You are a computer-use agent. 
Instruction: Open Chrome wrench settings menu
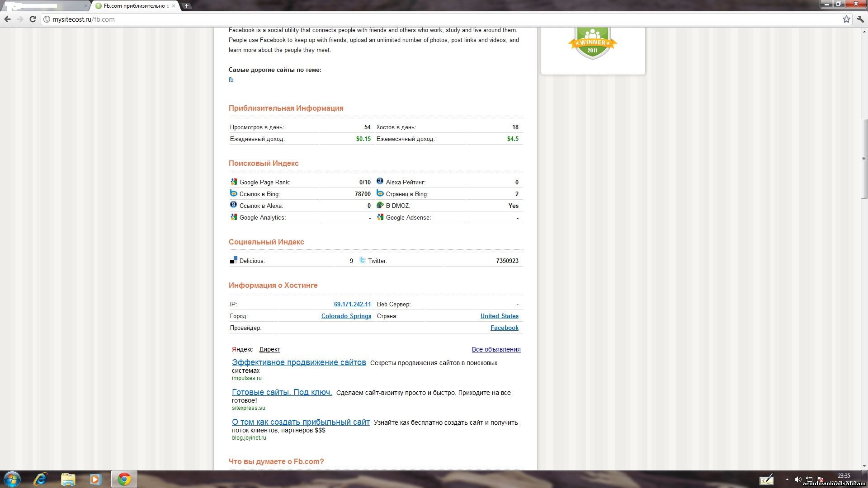860,19
